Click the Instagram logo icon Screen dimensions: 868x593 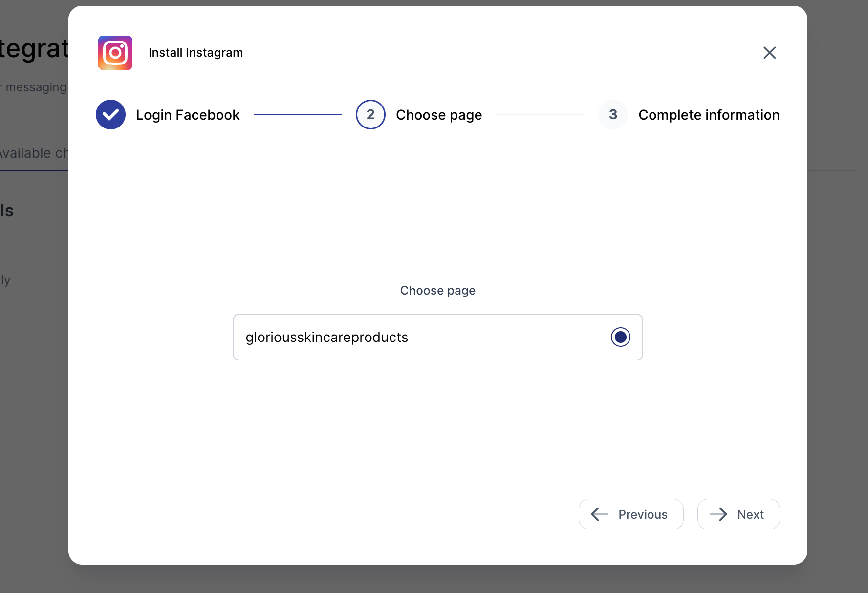tap(115, 53)
